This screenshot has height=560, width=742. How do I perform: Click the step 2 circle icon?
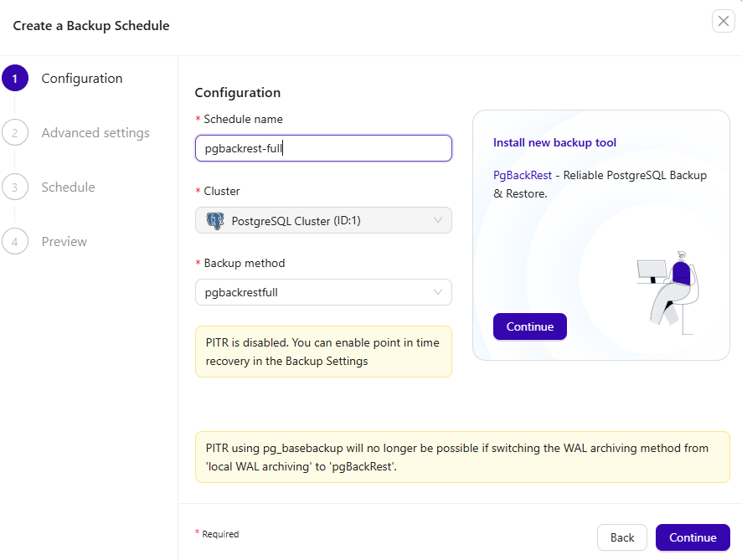click(14, 133)
